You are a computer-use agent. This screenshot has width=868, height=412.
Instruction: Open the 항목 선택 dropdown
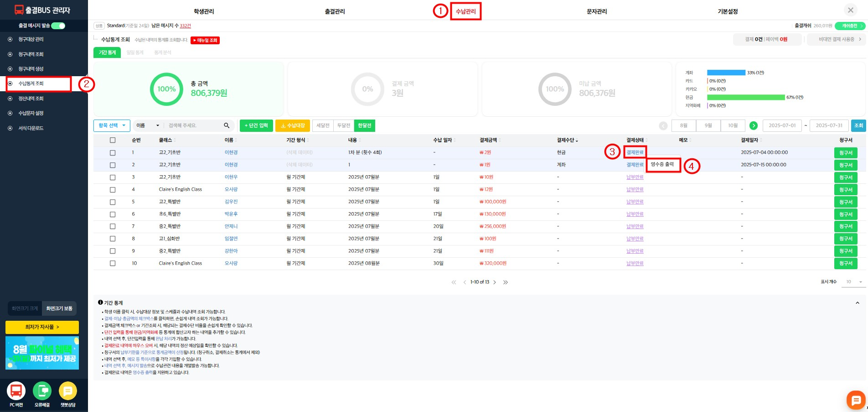112,125
